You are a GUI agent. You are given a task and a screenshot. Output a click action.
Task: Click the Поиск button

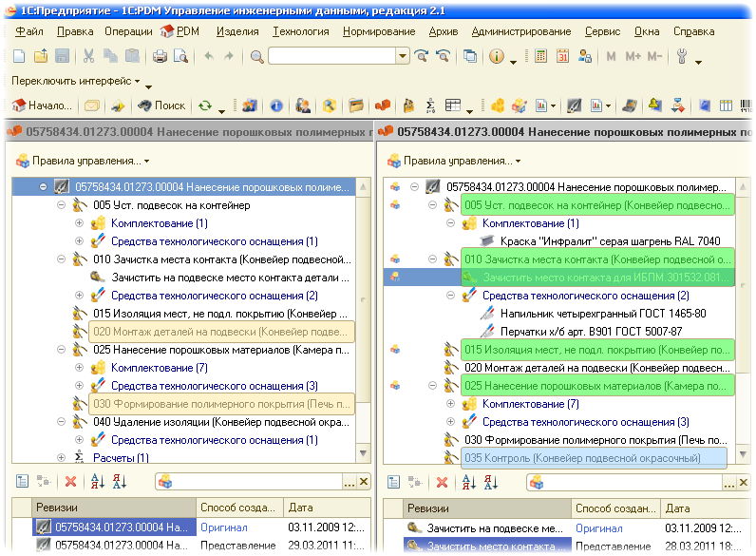tap(161, 105)
